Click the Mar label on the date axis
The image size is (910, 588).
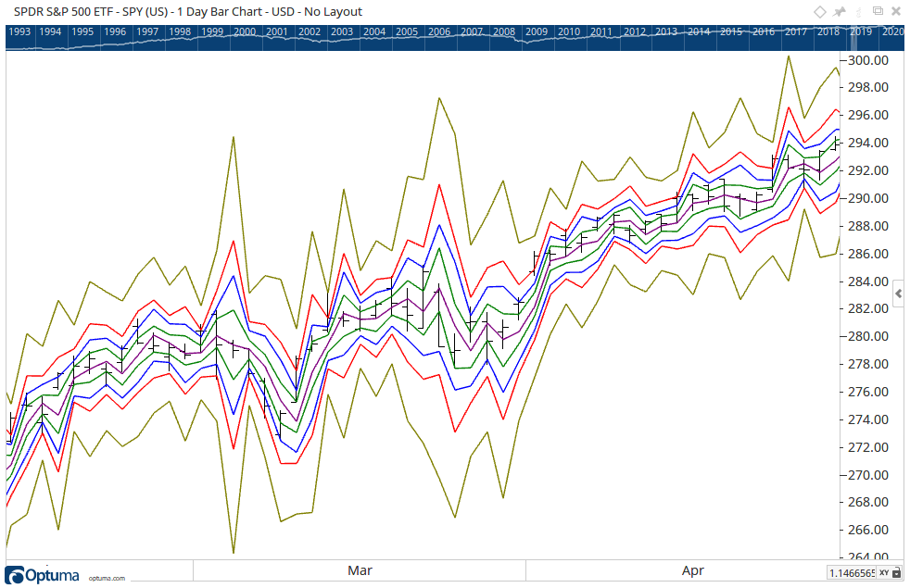point(360,570)
